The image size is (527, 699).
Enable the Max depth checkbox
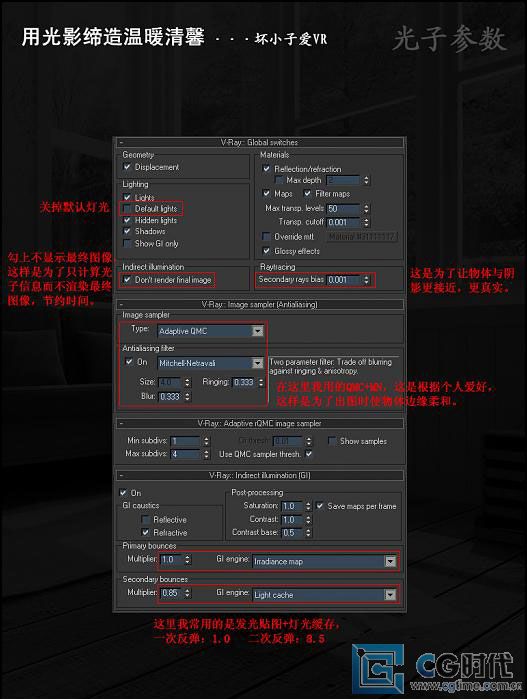(279, 180)
